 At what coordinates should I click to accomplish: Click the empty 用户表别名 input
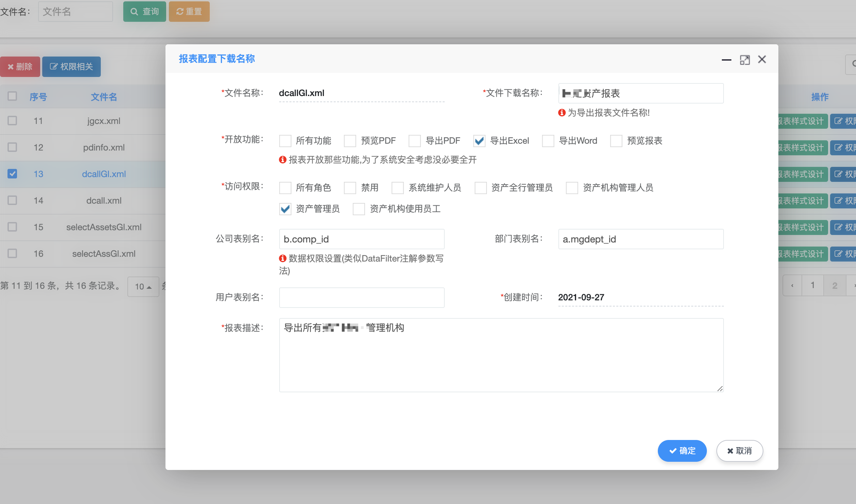[x=362, y=298]
